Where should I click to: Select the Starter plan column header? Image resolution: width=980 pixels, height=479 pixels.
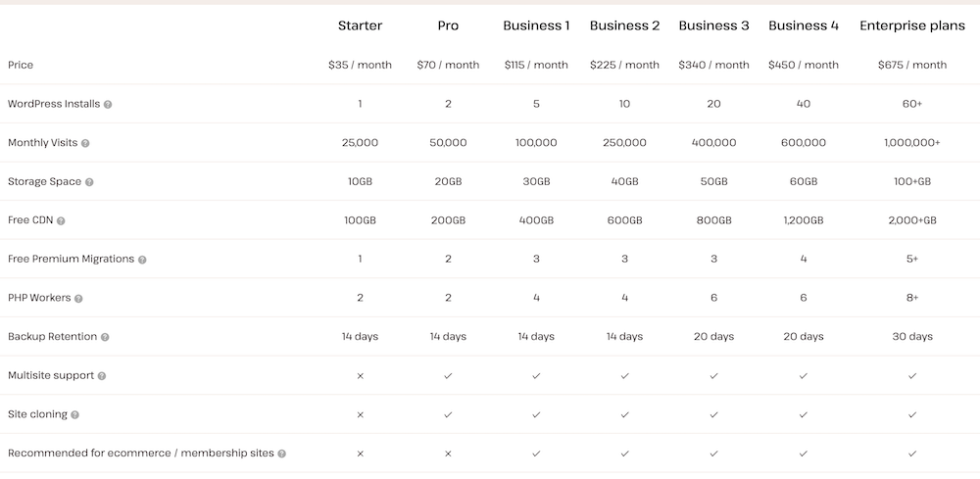(360, 25)
